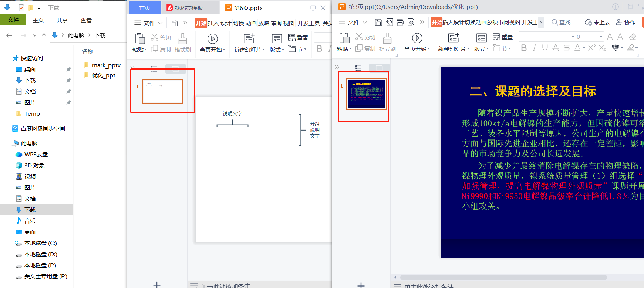Toggle subscript formatting
The width and height of the screenshot is (644, 288).
point(603,48)
